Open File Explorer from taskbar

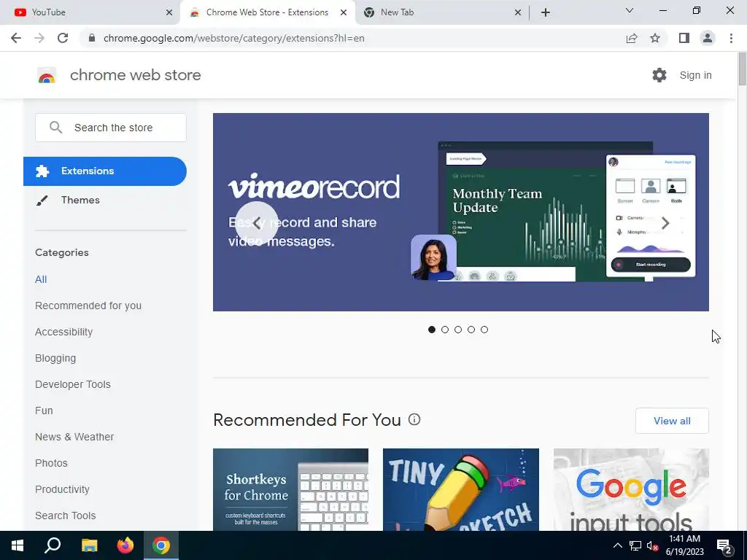89,545
